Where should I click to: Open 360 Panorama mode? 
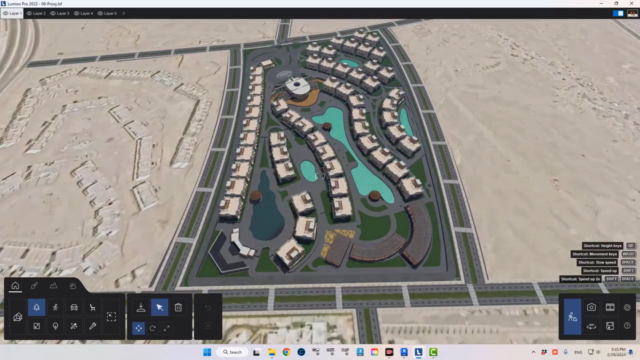click(x=591, y=326)
